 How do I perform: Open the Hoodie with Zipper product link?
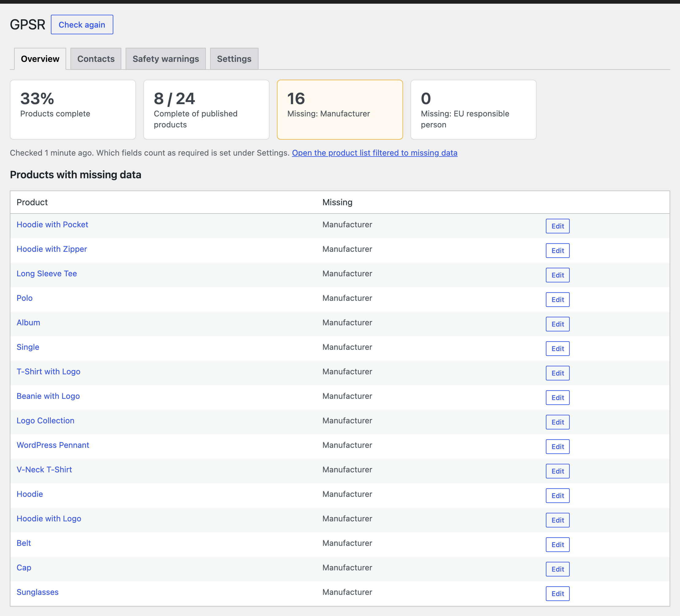click(51, 249)
